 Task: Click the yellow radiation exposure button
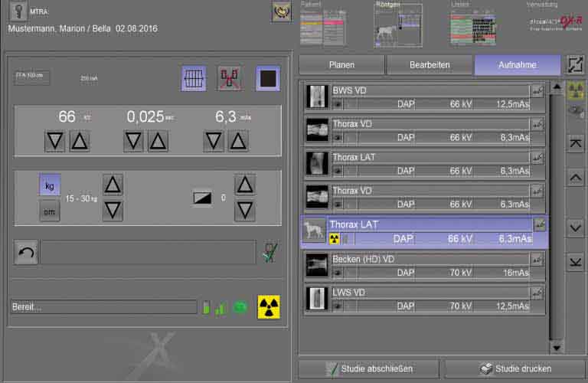(269, 307)
